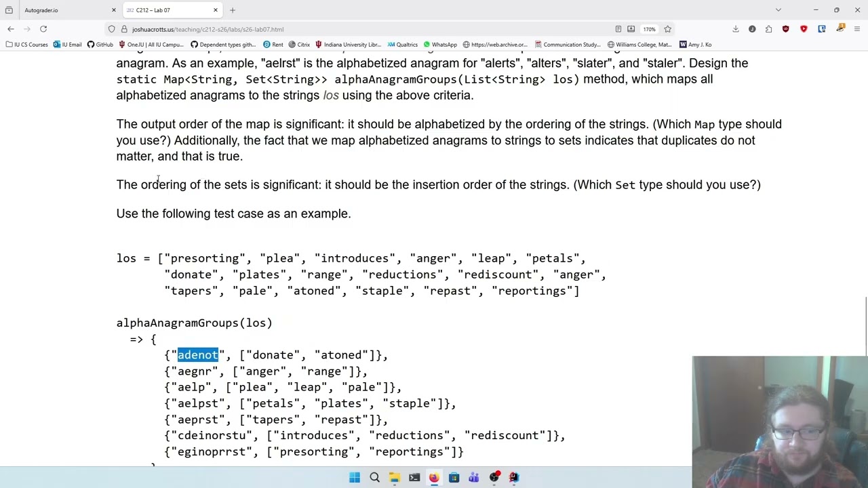Open the downloads panel
868x488 pixels.
[x=736, y=29]
